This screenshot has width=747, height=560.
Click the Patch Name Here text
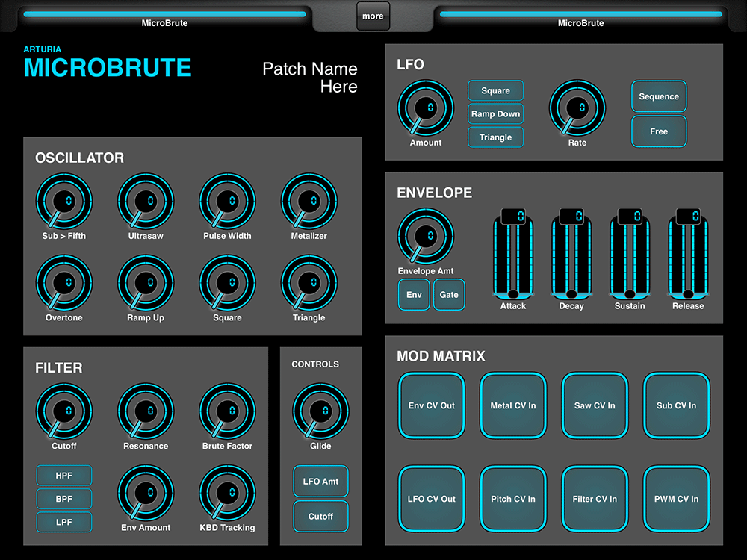click(x=310, y=78)
